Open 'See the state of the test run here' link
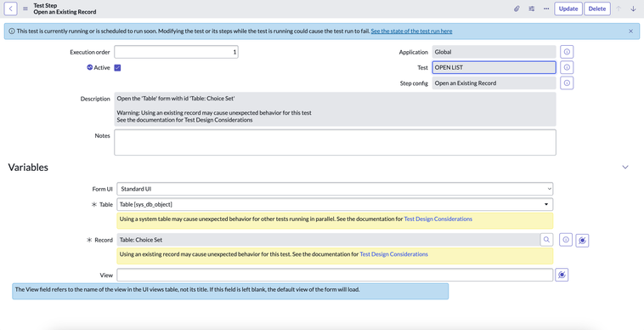This screenshot has height=330, width=644. coord(411,31)
